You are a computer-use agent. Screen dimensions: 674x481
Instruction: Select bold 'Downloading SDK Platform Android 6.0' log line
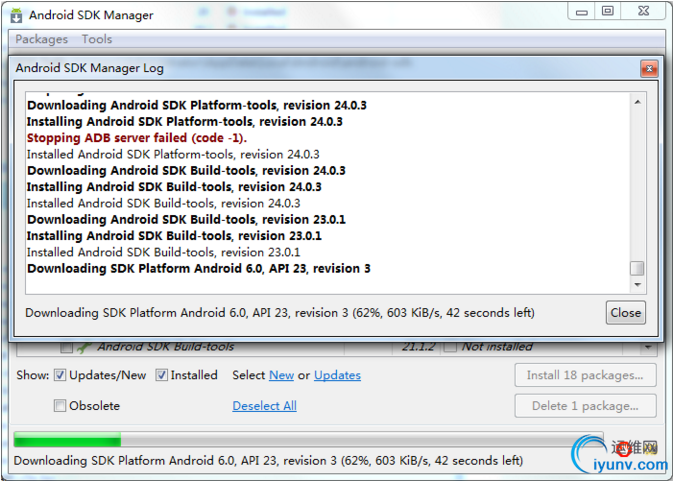pos(199,269)
